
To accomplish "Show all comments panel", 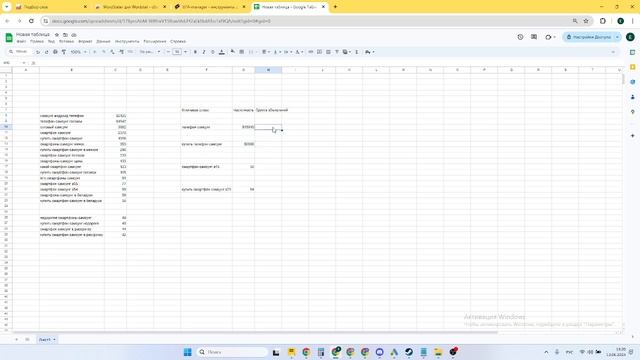I will coord(534,37).
